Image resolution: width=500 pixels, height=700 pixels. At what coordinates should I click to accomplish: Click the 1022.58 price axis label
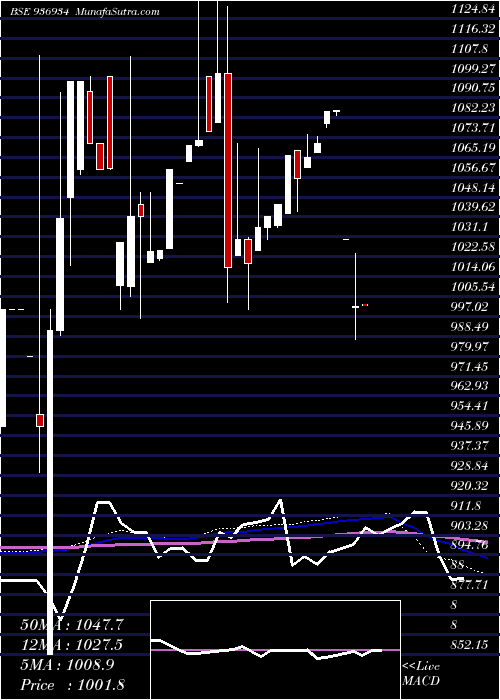coord(473,247)
